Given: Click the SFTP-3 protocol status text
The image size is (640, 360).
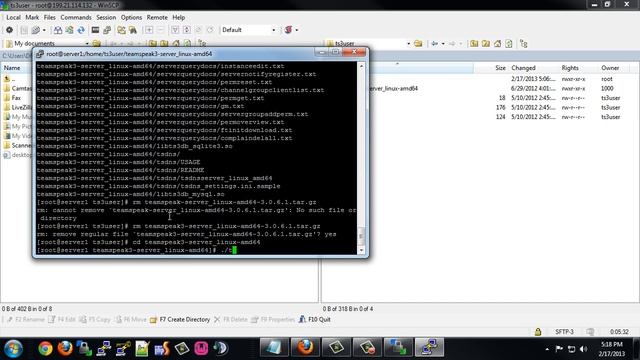Looking at the screenshot, I should (564, 332).
